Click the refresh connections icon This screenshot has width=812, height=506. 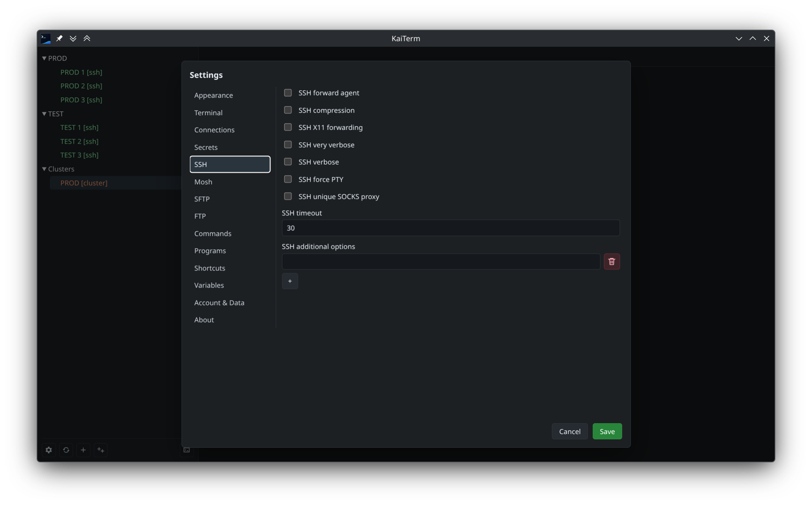point(66,450)
